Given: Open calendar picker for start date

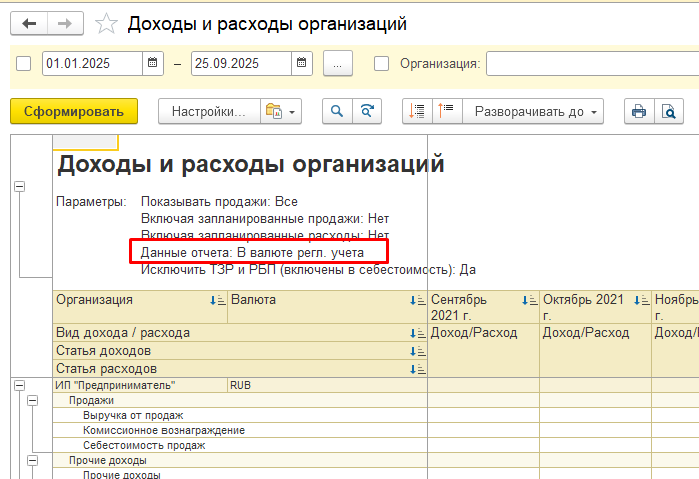Looking at the screenshot, I should pyautogui.click(x=153, y=64).
